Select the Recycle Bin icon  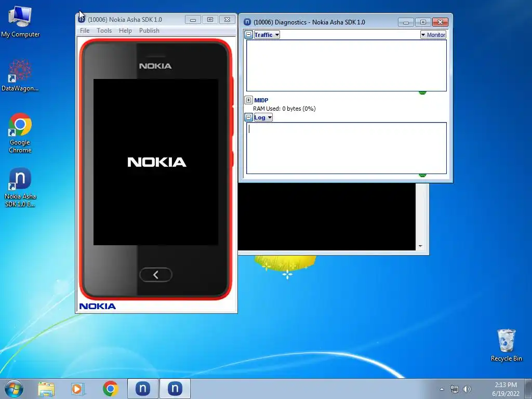506,345
